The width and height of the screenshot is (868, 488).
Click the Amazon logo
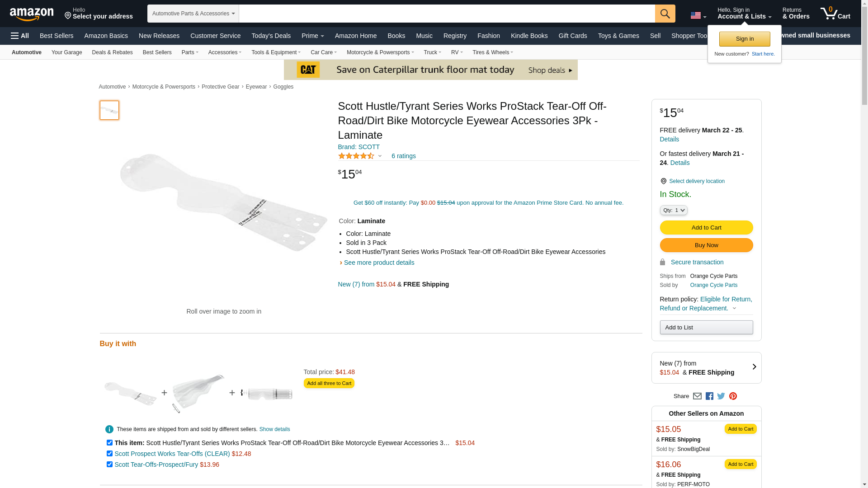[x=32, y=14]
